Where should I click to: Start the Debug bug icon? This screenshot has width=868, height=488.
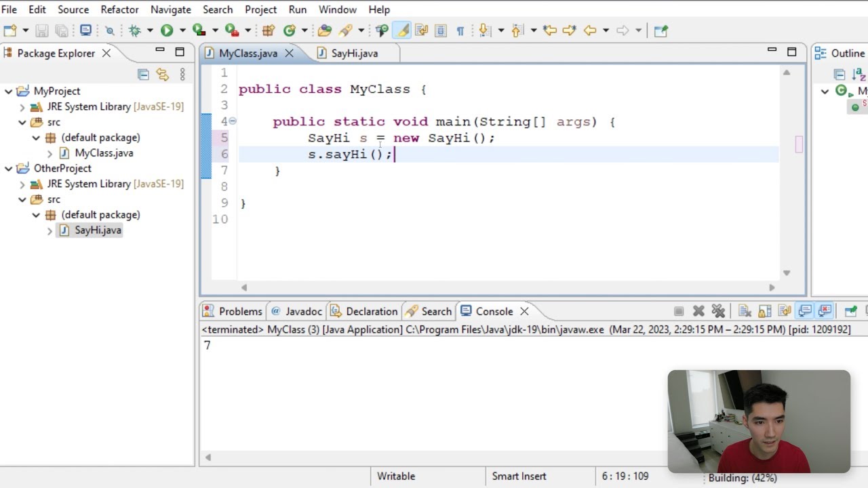(x=134, y=30)
